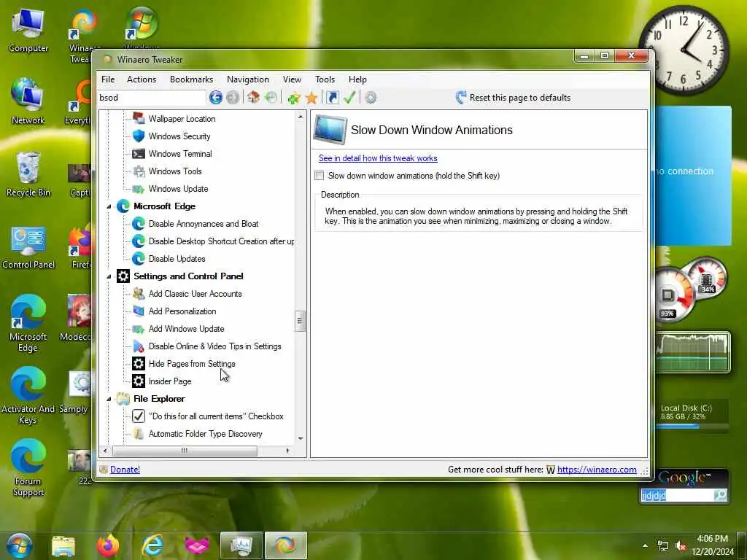
Task: Open Windows Terminal tweak
Action: (x=180, y=154)
